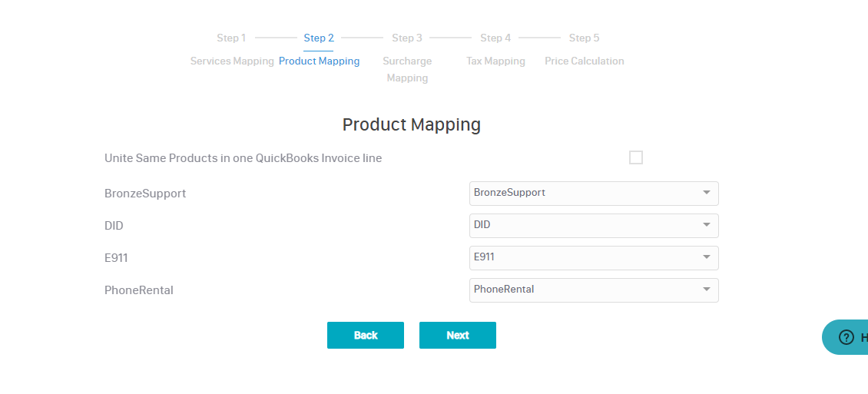Open the BronzeSupport product dropdown
868x394 pixels.
pyautogui.click(x=594, y=193)
